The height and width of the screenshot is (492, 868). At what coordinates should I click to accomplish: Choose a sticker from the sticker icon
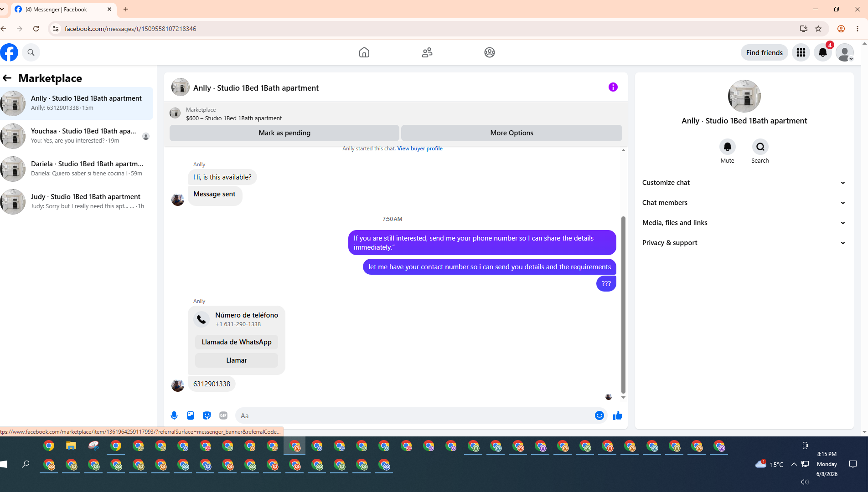[x=207, y=415]
